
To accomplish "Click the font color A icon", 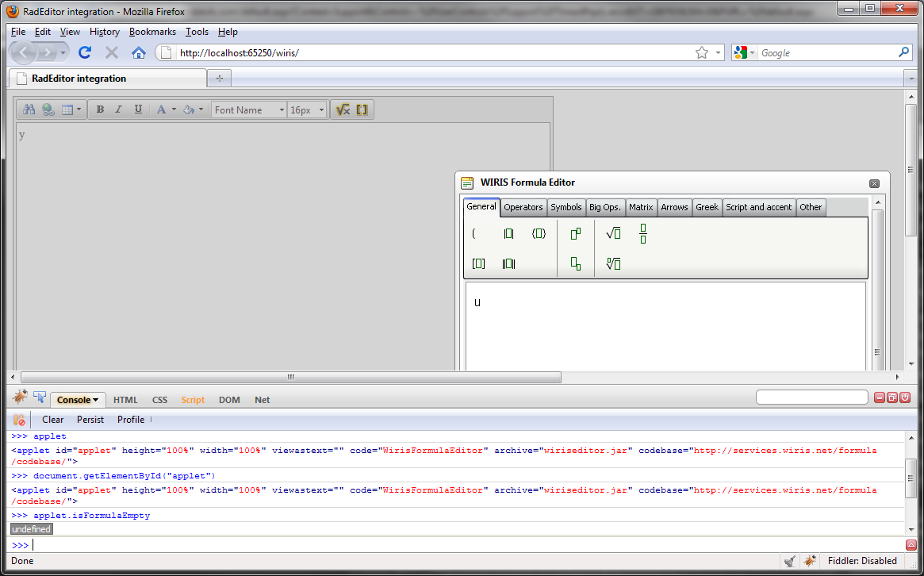I will (161, 109).
